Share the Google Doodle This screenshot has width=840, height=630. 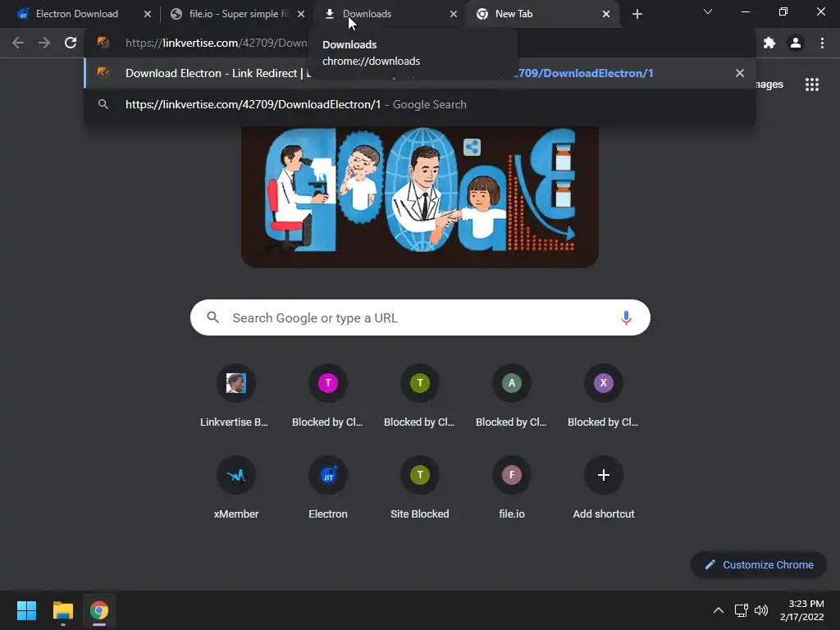coord(472,147)
